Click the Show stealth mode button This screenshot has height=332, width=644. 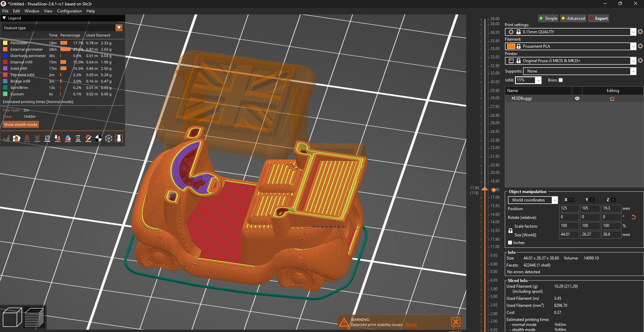[20, 124]
